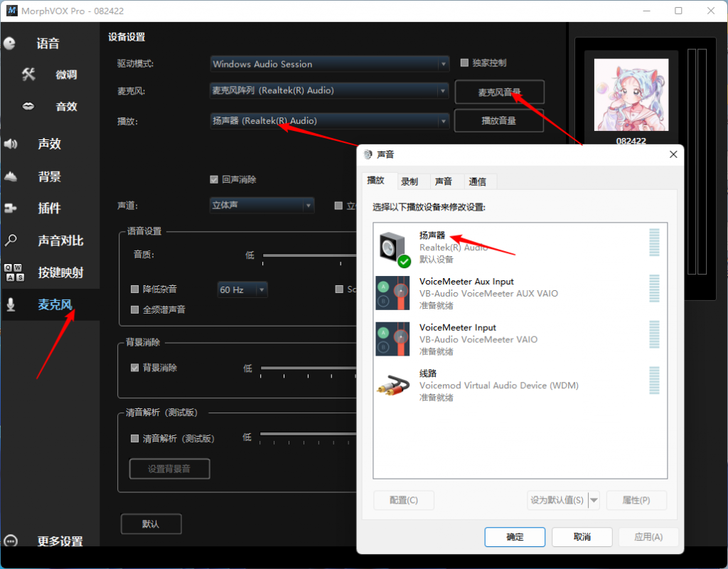
Task: Adjust the 背景消除 level slider
Action: pyautogui.click(x=309, y=368)
